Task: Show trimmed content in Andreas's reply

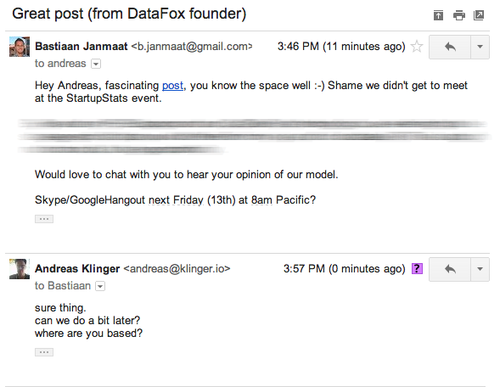Action: (44, 352)
